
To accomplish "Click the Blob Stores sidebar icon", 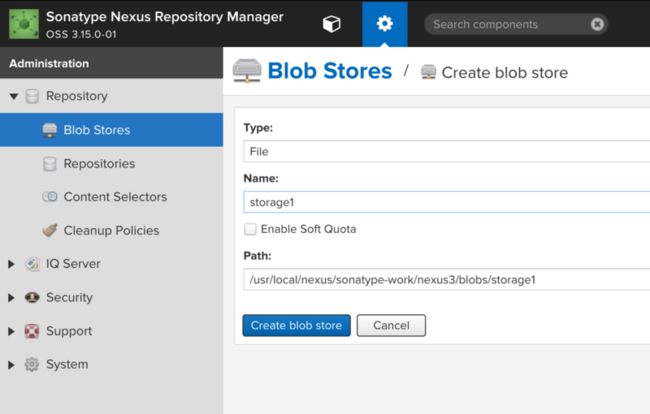I will 50,130.
